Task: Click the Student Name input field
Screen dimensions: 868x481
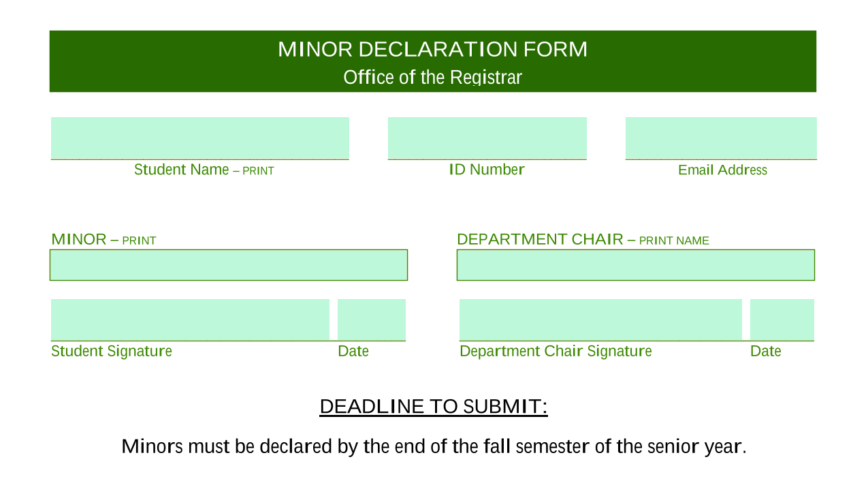Action: point(200,138)
